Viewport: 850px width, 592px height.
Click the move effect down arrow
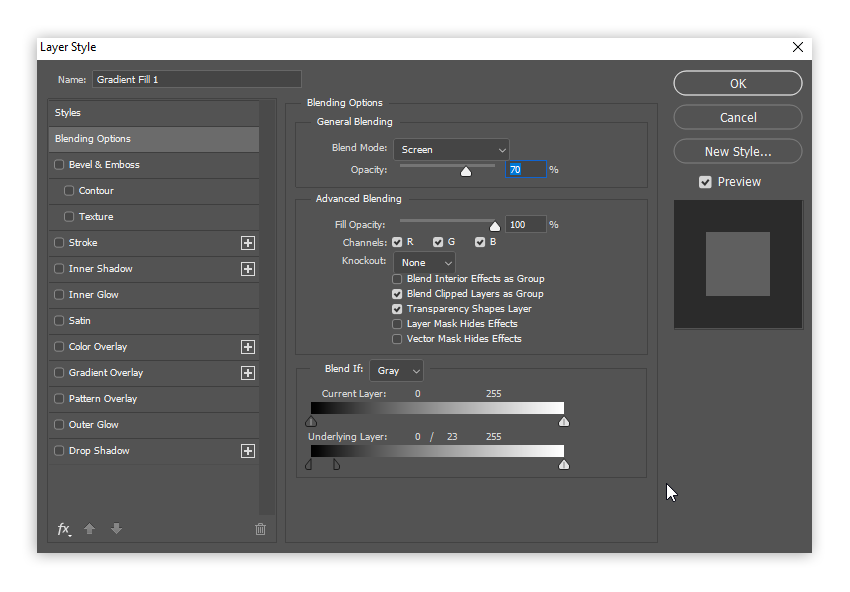pyautogui.click(x=116, y=529)
